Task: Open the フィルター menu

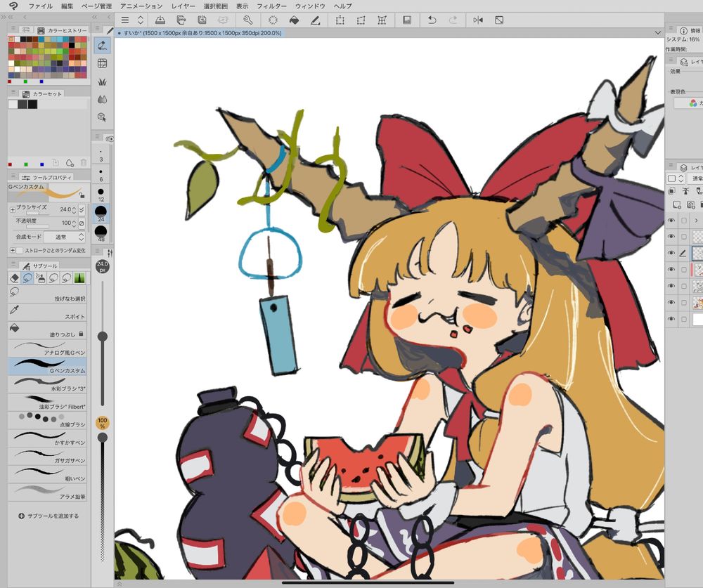Action: [271, 6]
